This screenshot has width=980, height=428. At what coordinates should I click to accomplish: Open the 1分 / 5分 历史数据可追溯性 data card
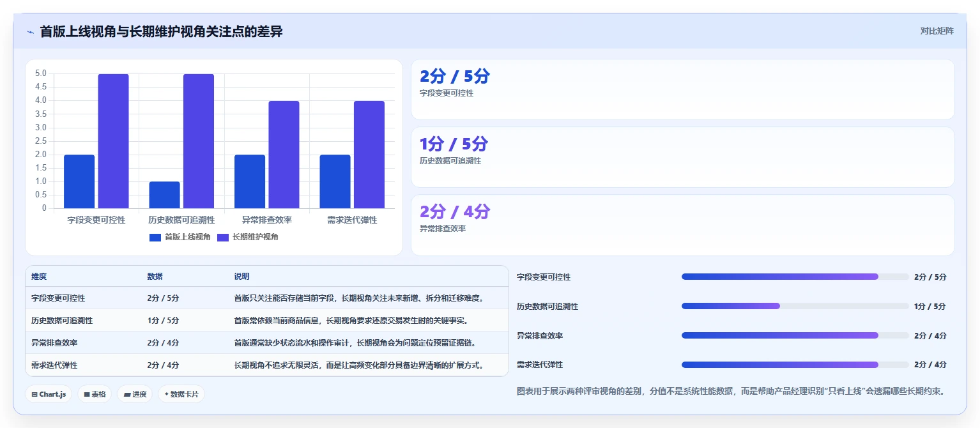pos(682,157)
